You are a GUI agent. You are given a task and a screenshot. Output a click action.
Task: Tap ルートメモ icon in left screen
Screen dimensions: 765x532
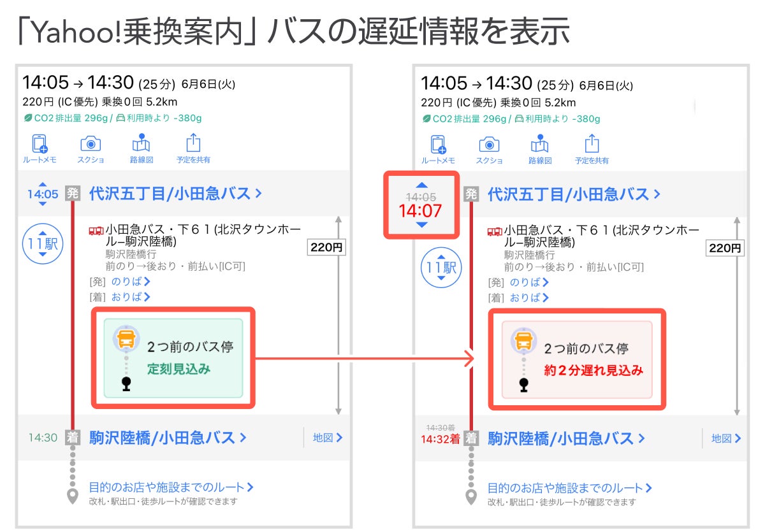(x=40, y=144)
